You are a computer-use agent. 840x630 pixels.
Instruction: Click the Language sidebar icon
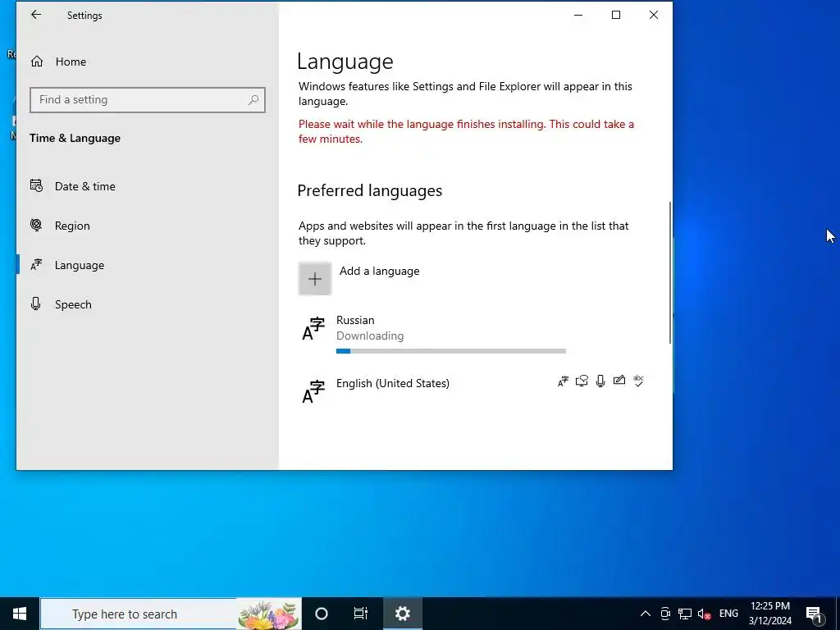36,265
